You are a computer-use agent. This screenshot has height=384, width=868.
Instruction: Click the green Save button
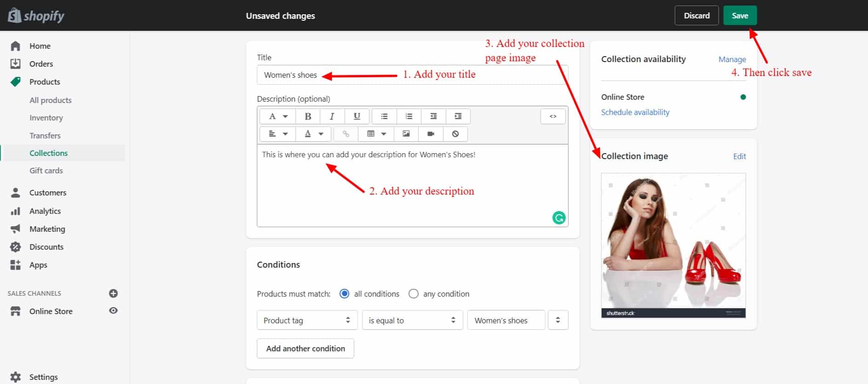[739, 16]
